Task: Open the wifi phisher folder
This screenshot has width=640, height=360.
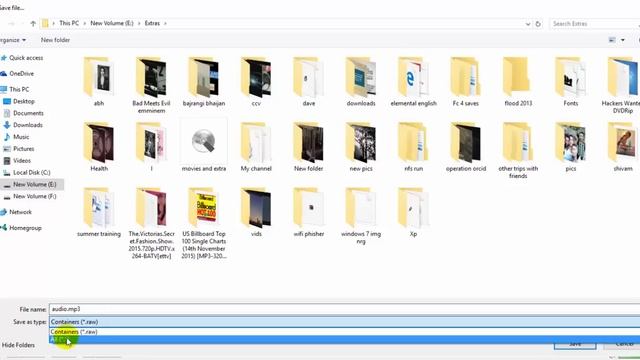Action: [309, 212]
